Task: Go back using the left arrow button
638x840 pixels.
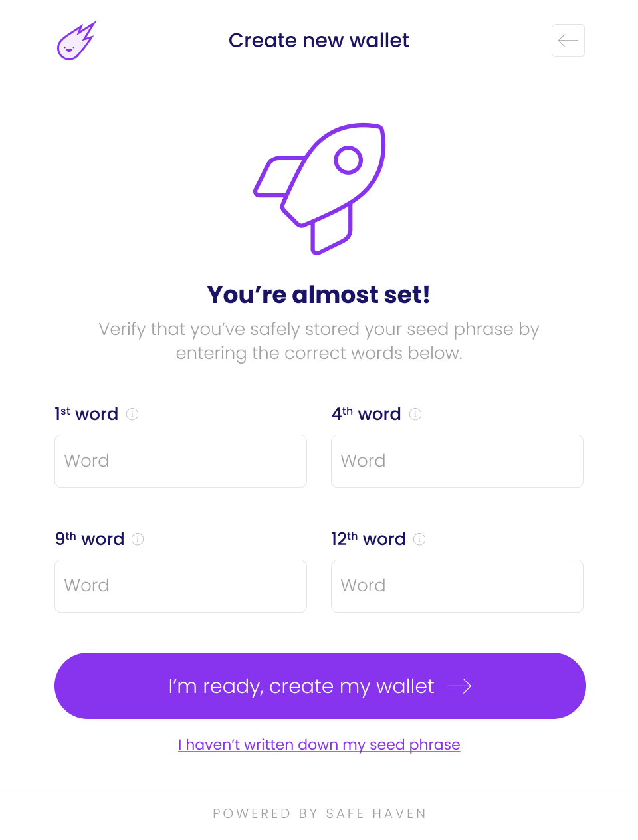Action: pyautogui.click(x=568, y=41)
